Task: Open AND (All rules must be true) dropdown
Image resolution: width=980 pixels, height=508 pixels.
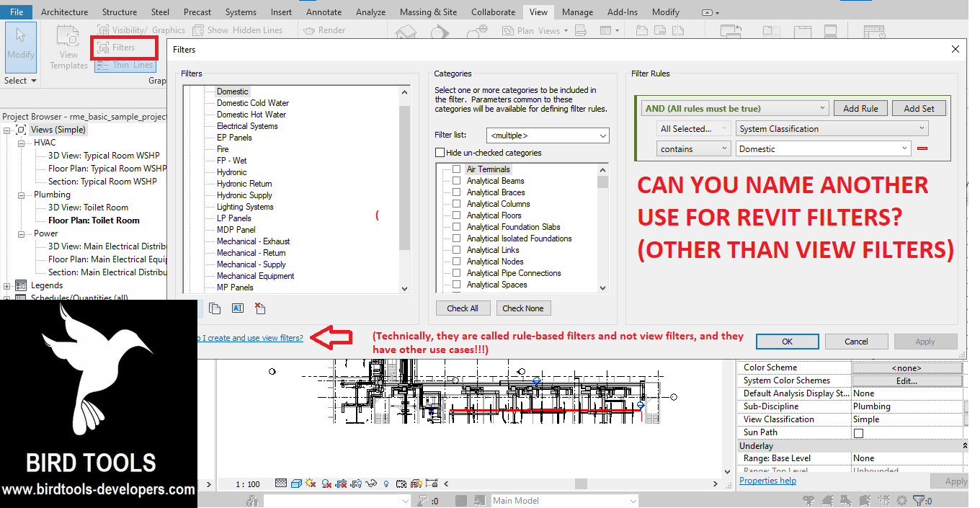Action: 735,108
